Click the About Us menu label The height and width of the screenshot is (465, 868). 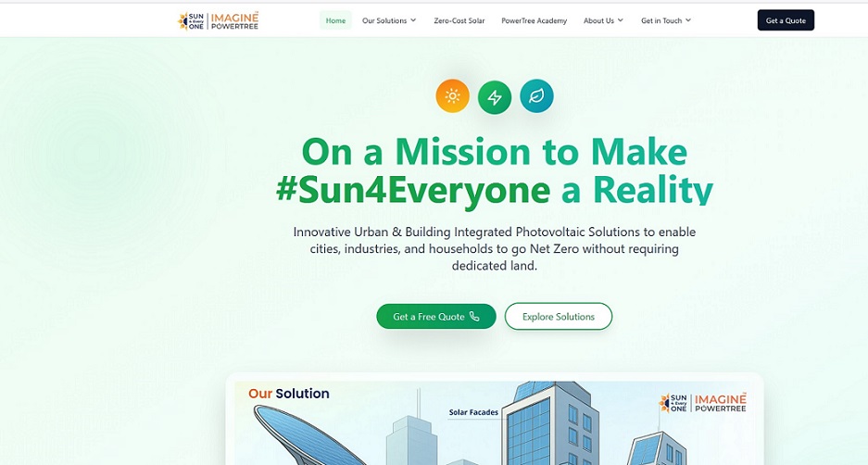pos(598,20)
